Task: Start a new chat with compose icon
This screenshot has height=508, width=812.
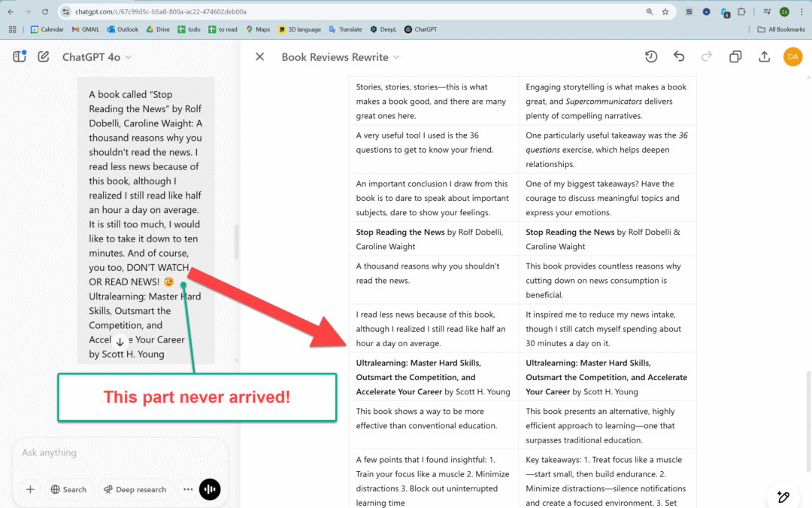Action: coord(44,56)
